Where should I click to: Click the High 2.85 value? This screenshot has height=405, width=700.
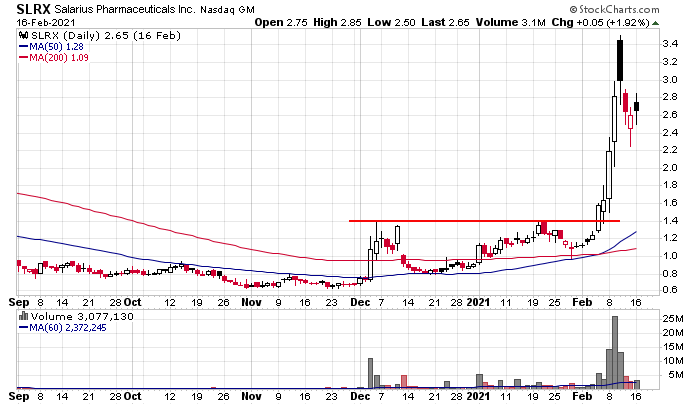pyautogui.click(x=337, y=22)
